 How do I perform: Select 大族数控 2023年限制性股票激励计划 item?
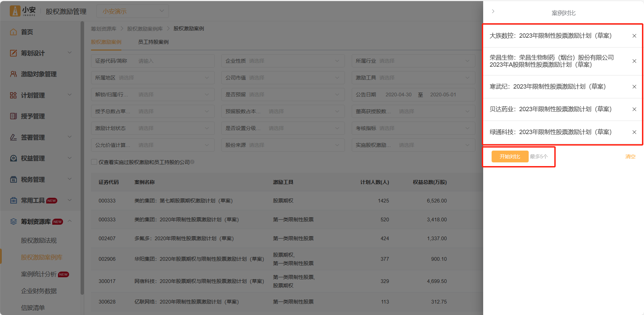[x=551, y=36]
